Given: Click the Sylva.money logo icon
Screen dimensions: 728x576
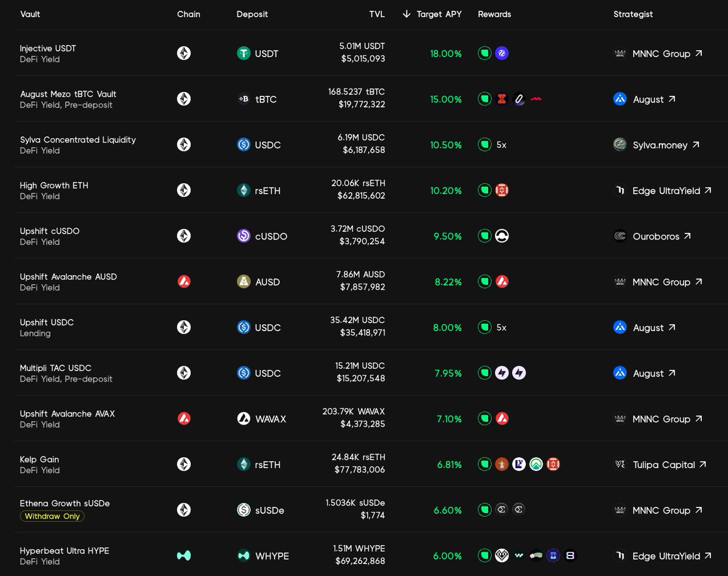Looking at the screenshot, I should (619, 145).
